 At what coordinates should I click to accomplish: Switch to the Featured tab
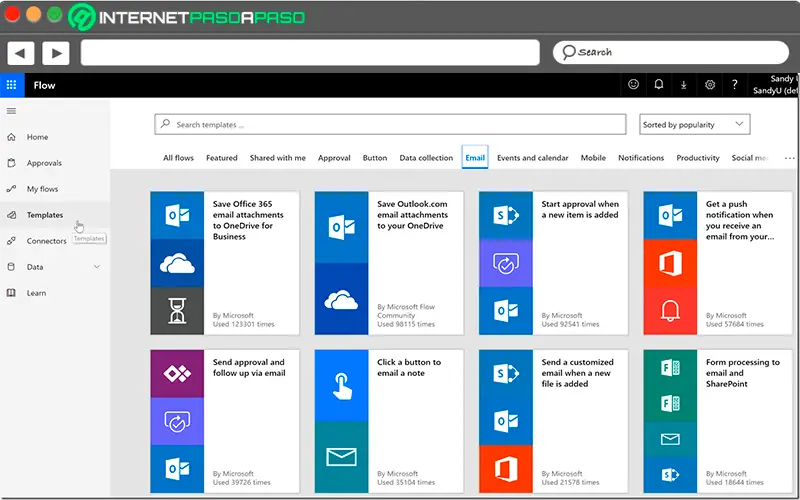[x=221, y=158]
